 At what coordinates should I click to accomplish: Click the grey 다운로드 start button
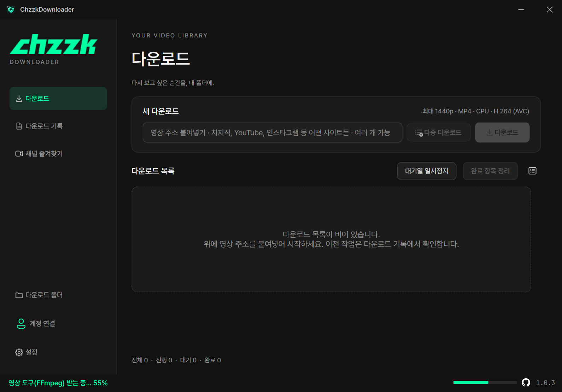tap(502, 132)
